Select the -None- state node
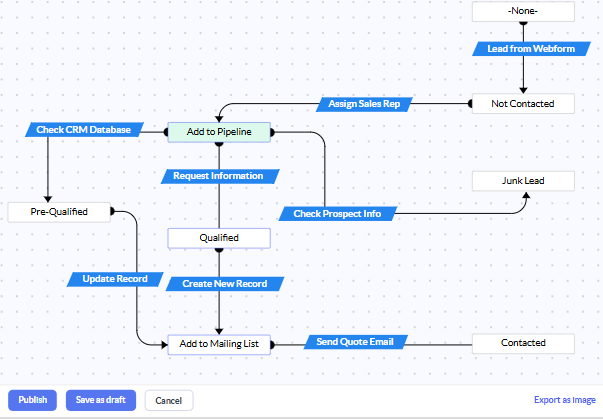This screenshot has width=603, height=419. click(523, 11)
